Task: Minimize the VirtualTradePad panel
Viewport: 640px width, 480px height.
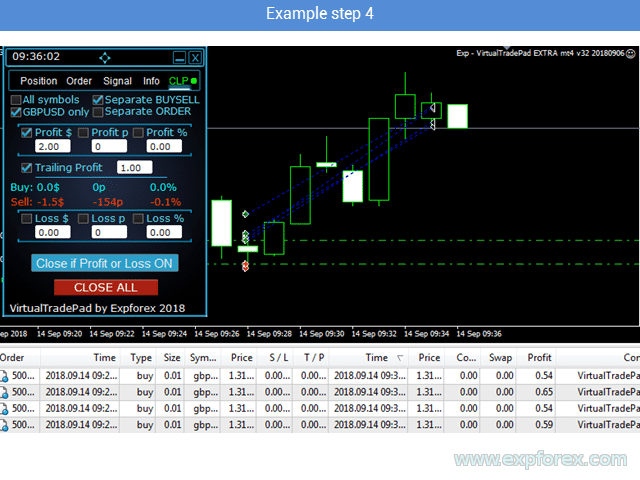Action: pyautogui.click(x=180, y=58)
